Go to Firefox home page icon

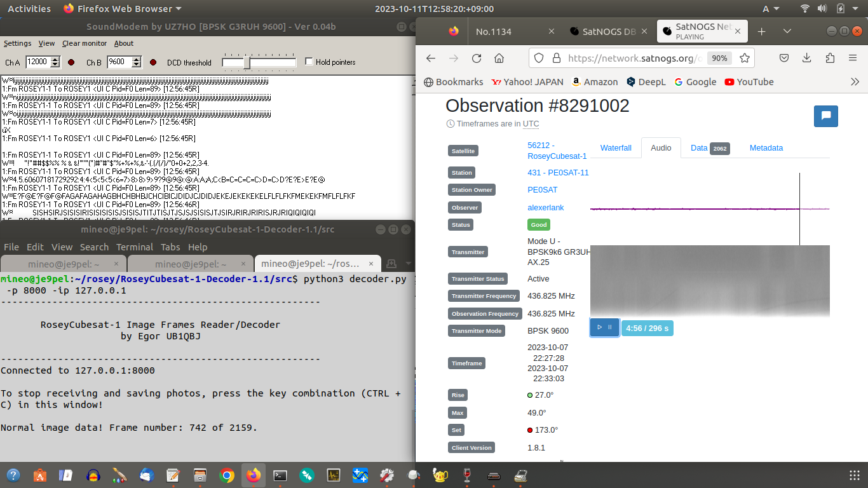tap(499, 58)
